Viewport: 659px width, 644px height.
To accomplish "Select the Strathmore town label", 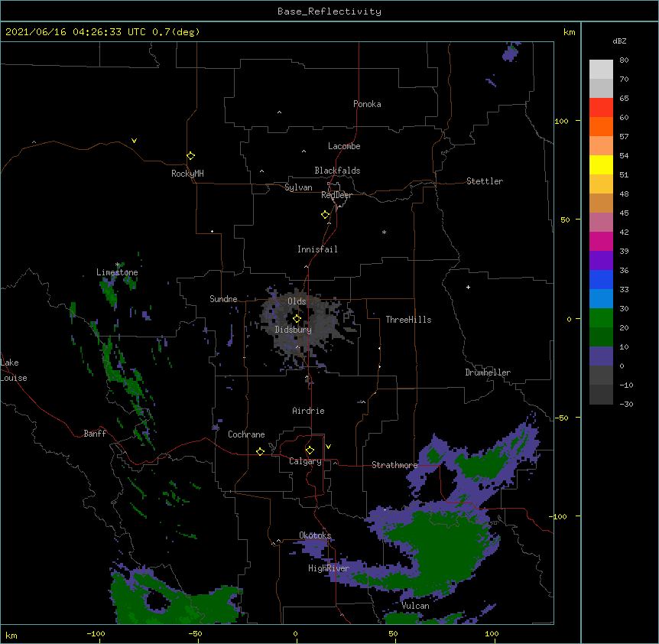I will coord(394,465).
